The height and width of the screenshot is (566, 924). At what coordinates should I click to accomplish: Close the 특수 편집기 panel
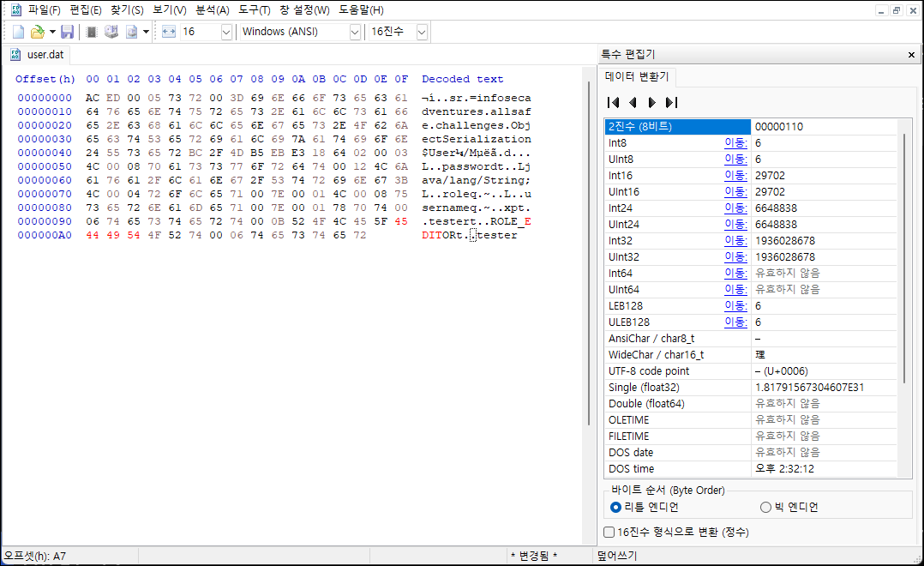911,55
